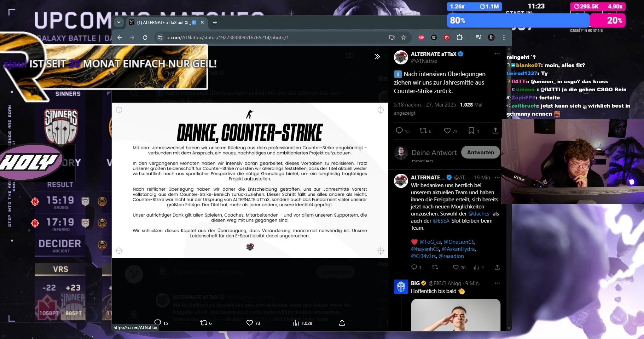Open ALTERNATE aTTaX profile picture in main tweet
This screenshot has width=644, height=339.
401,57
